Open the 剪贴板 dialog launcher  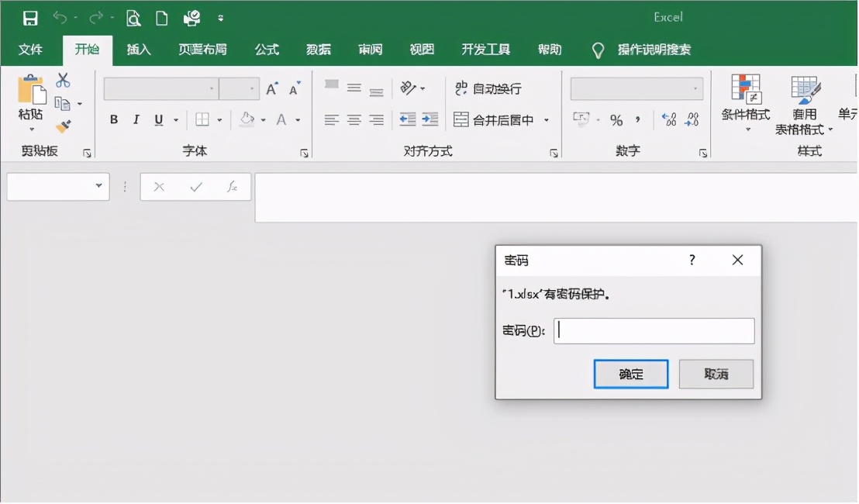pos(87,154)
